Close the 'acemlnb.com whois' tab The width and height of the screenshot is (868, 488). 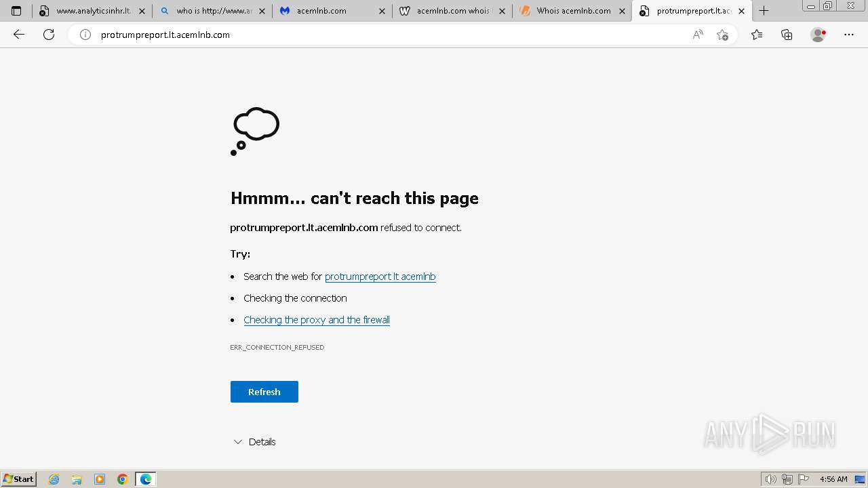tap(502, 11)
